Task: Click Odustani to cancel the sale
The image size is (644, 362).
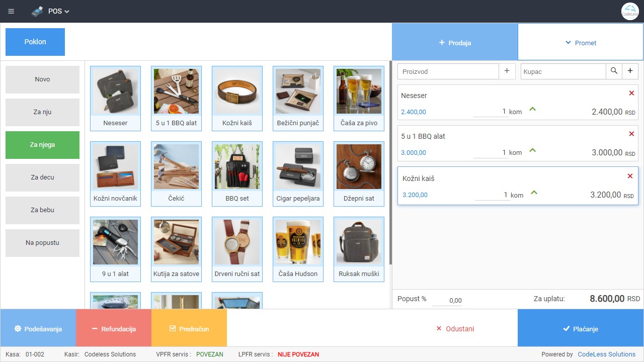Action: [455, 328]
